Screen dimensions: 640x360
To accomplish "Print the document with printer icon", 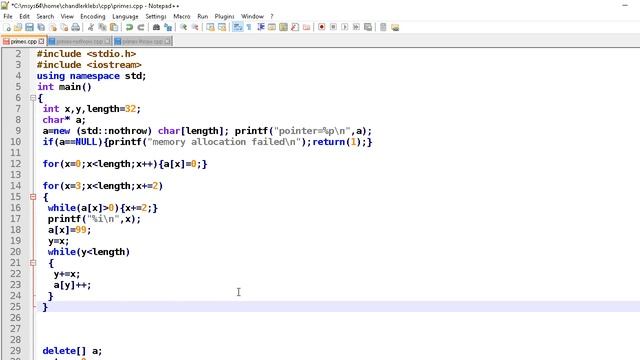I will (76, 27).
